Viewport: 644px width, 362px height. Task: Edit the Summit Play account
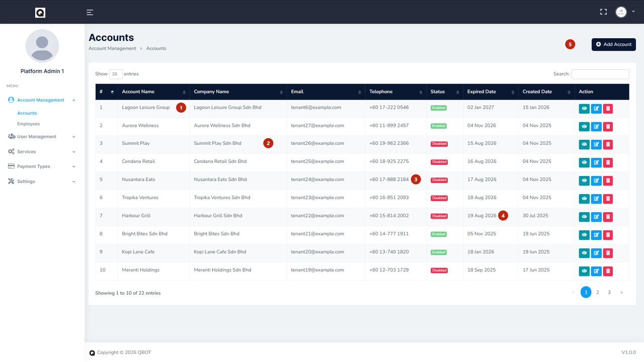(x=596, y=145)
